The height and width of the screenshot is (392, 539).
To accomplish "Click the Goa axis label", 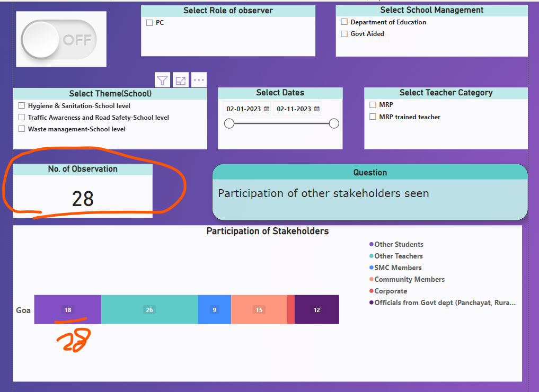I will 23,310.
